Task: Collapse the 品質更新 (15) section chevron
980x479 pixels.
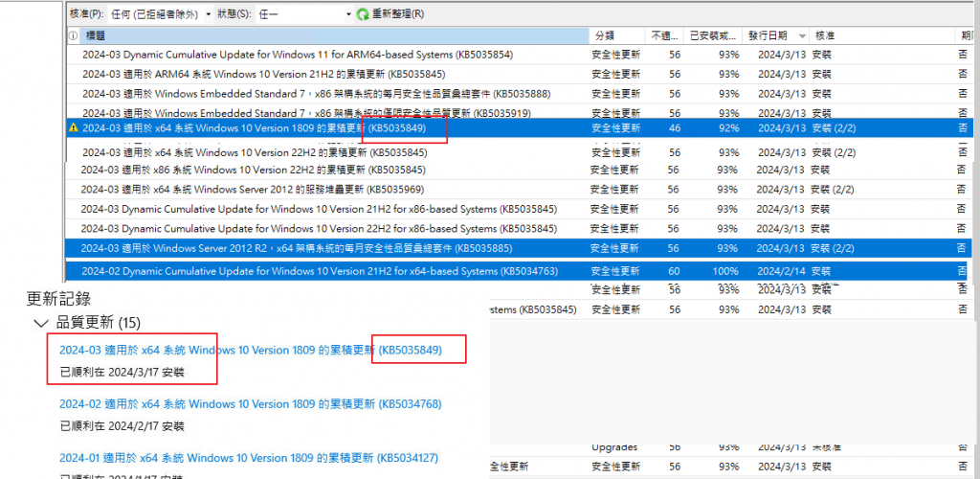Action: tap(41, 323)
